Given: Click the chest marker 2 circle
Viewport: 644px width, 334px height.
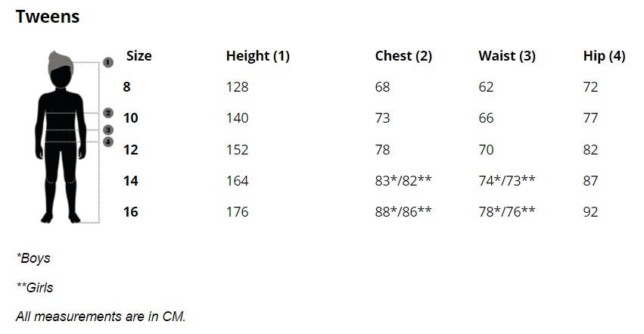Looking at the screenshot, I should 108,113.
